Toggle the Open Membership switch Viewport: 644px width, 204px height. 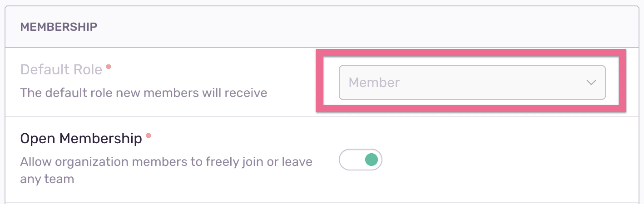click(x=361, y=160)
